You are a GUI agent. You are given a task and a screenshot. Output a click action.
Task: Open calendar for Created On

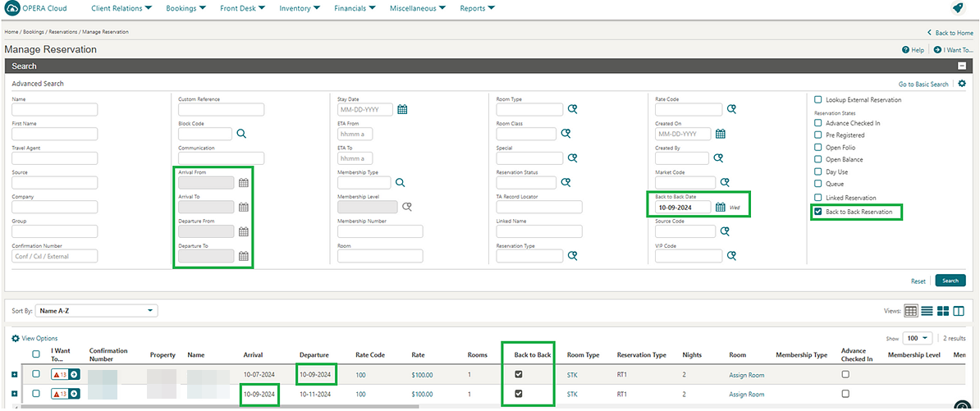pos(720,135)
